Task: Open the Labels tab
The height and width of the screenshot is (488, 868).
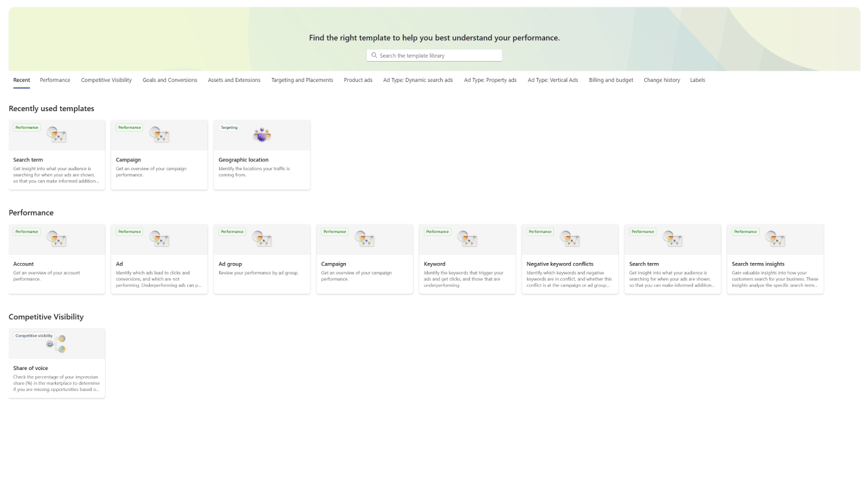Action: click(697, 80)
